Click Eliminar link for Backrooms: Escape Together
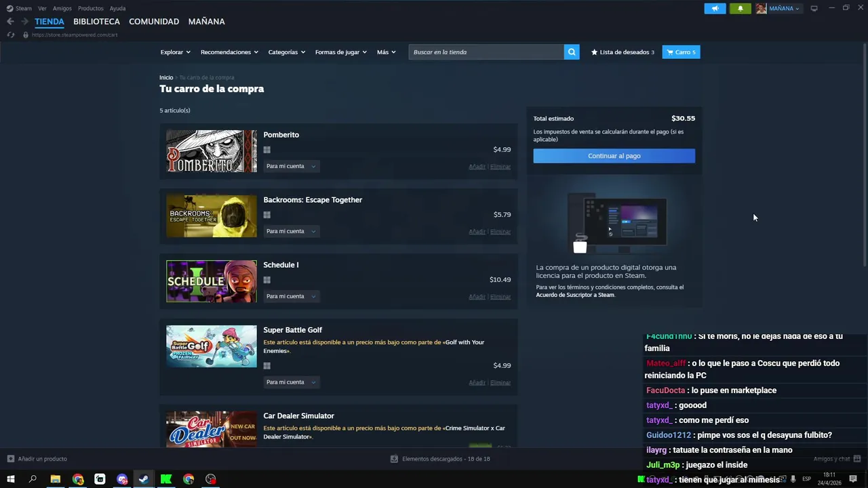 [x=500, y=232]
